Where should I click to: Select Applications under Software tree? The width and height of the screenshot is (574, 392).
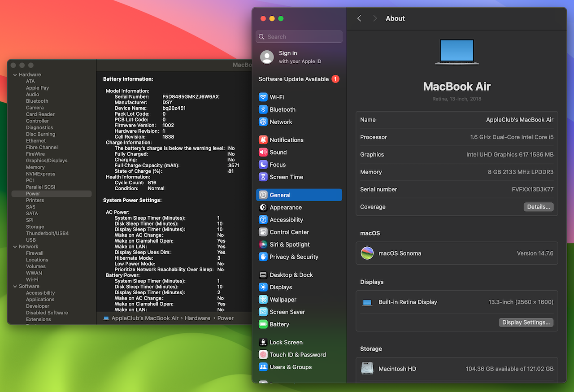(40, 300)
